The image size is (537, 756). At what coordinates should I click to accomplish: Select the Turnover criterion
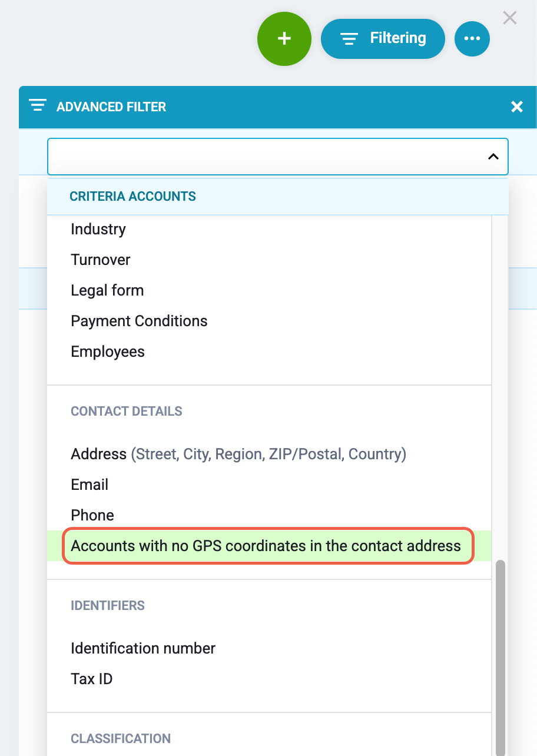(x=101, y=260)
